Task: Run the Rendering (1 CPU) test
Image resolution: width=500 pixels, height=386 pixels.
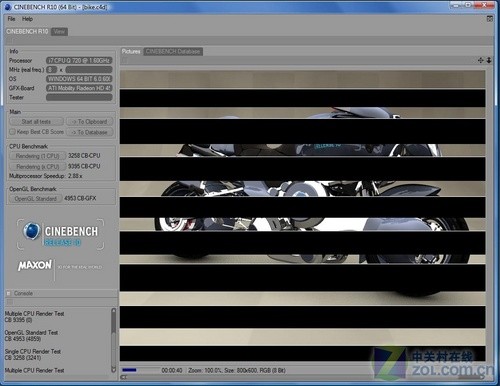Action: pyautogui.click(x=37, y=156)
